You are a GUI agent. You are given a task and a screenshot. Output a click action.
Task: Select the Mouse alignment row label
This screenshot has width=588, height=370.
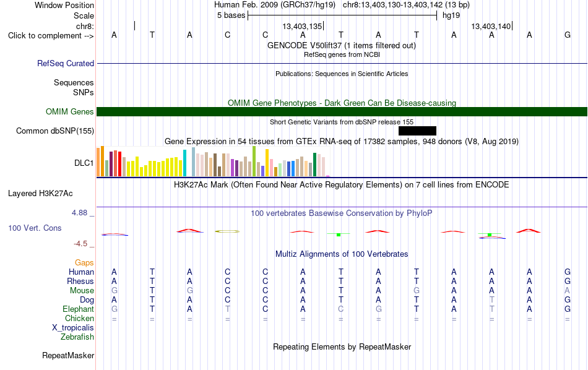click(x=82, y=291)
